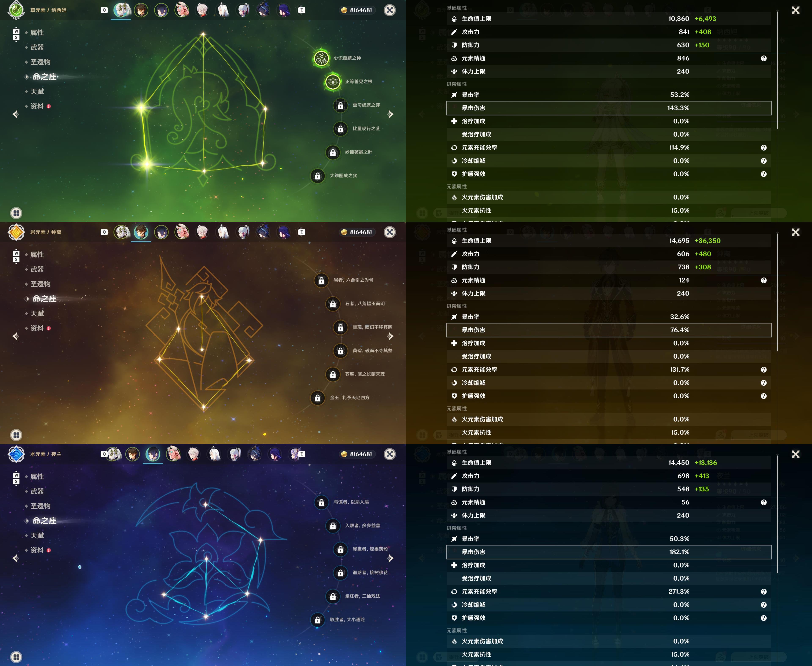The image size is (812, 666).
Task: Click the scrollbar in Zhongli's stats panel
Action: pos(778,292)
